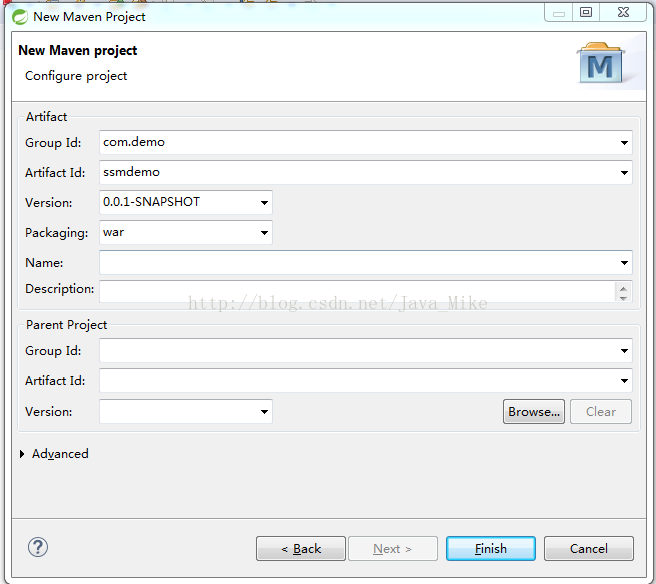Open the Artifact section Artifact Id dropdown arrow
The width and height of the screenshot is (656, 584).
tap(624, 172)
